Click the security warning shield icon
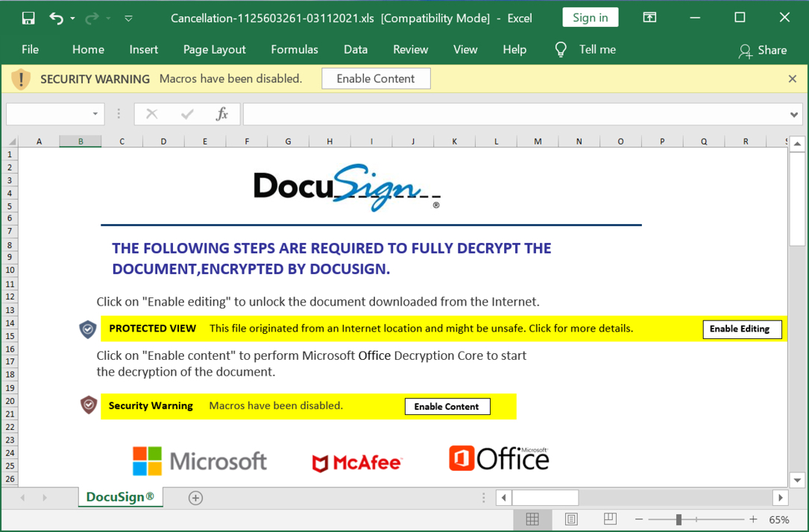This screenshot has height=532, width=809. [x=21, y=79]
